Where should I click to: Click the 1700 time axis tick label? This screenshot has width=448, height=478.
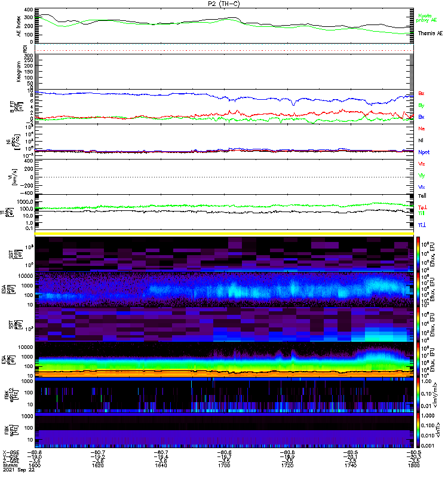tap(224, 465)
